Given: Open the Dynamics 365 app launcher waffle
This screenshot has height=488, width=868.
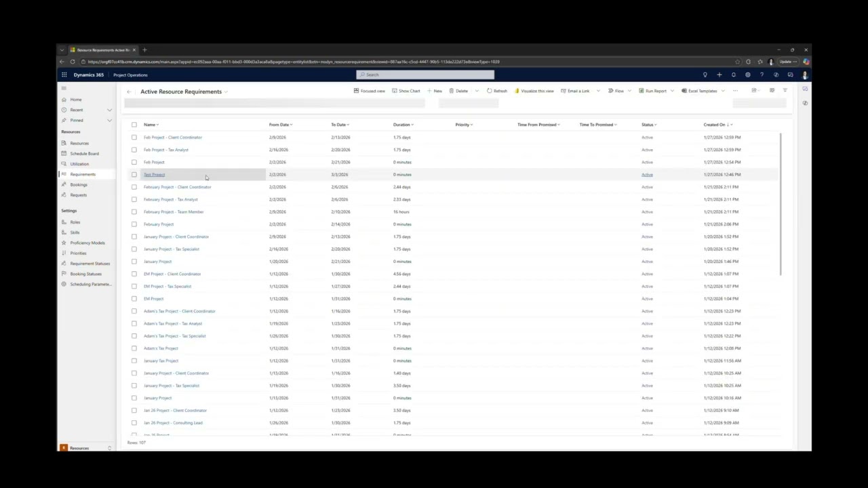Looking at the screenshot, I should click(64, 75).
